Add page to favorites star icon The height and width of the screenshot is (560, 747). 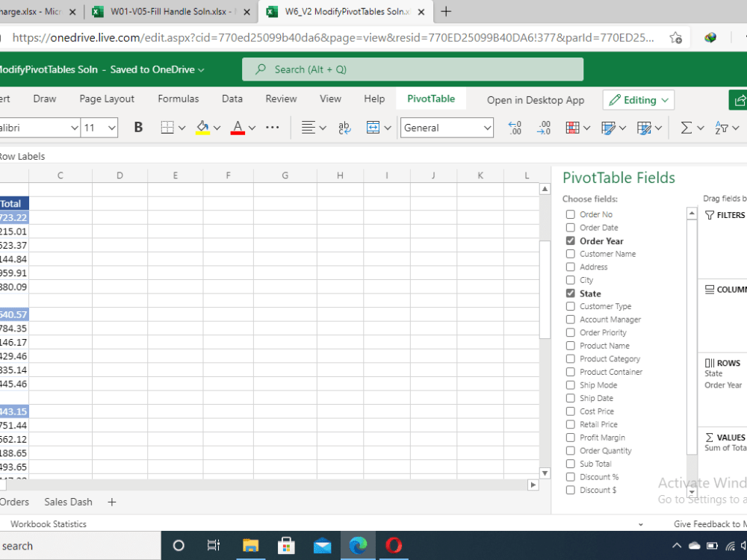(x=675, y=37)
